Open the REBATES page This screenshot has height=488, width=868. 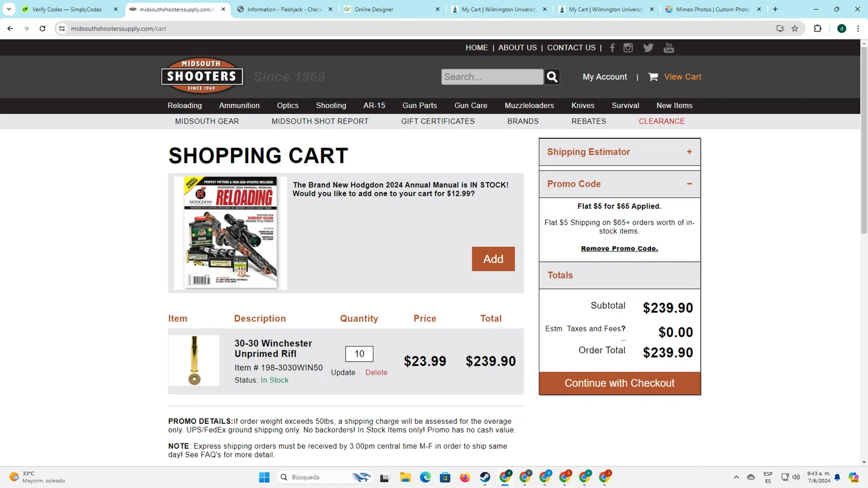tap(589, 121)
